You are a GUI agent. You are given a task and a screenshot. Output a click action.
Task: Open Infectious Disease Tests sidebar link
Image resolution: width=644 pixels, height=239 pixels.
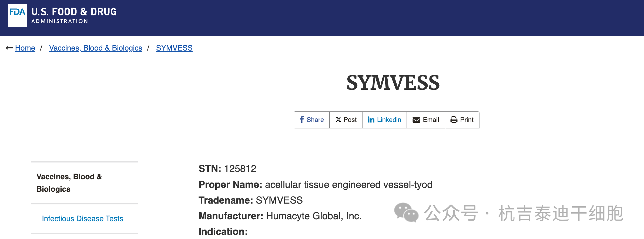point(82,218)
